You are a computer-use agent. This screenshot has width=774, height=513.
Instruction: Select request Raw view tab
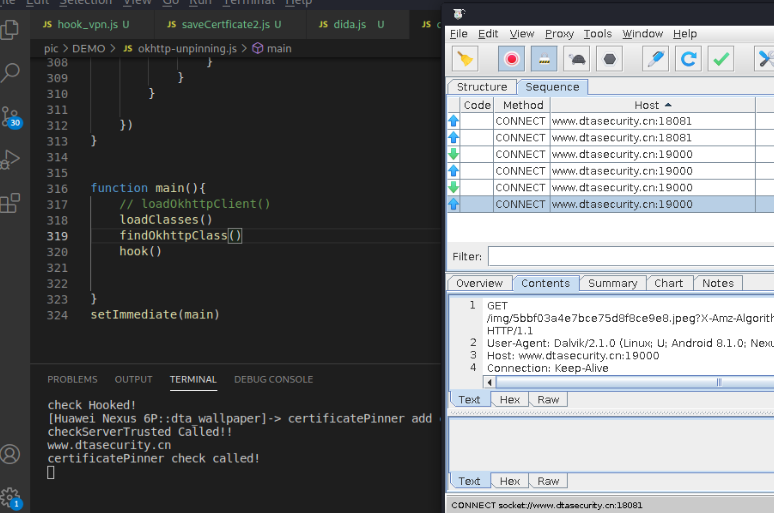point(548,399)
